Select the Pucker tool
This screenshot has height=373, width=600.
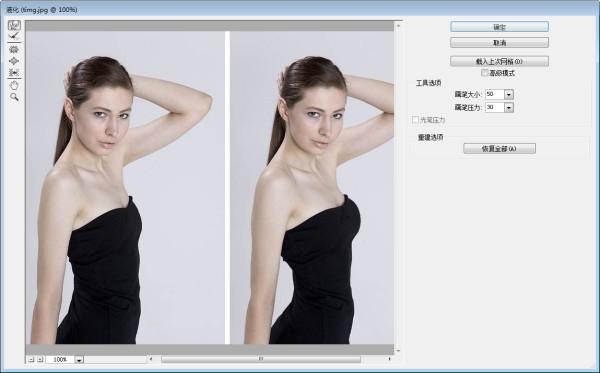[x=14, y=50]
